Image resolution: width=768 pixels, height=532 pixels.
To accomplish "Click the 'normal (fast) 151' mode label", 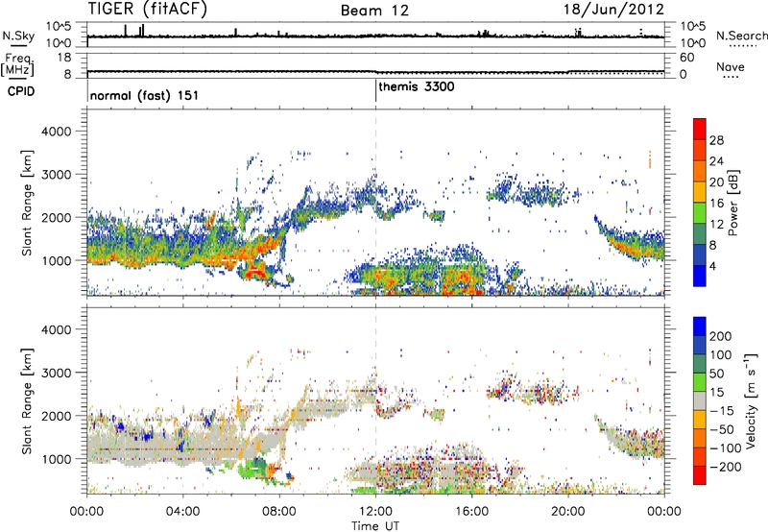I will [145, 95].
